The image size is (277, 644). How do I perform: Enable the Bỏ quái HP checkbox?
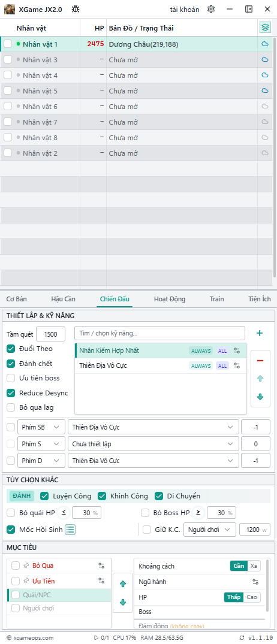11,513
